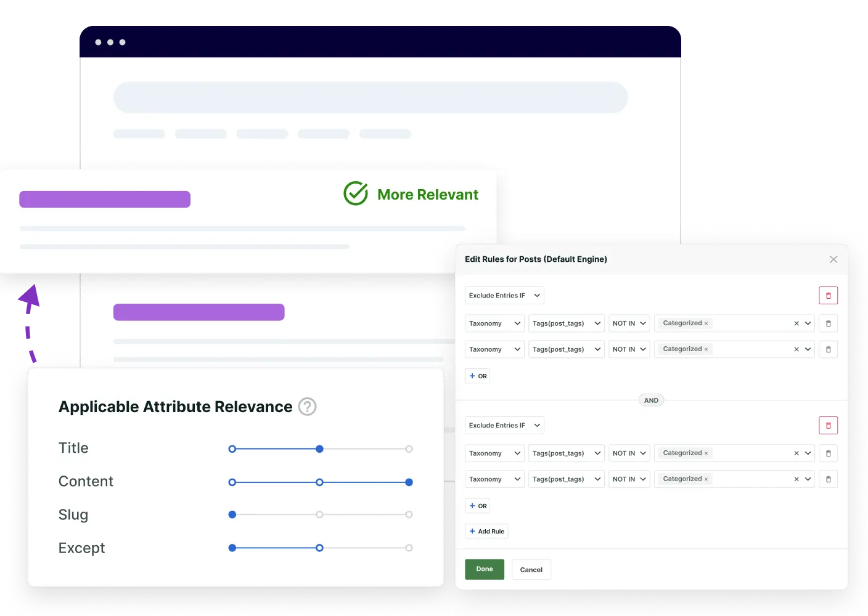The width and height of the screenshot is (868, 616).
Task: Delete the second rule group via red trash icon
Action: pyautogui.click(x=829, y=425)
